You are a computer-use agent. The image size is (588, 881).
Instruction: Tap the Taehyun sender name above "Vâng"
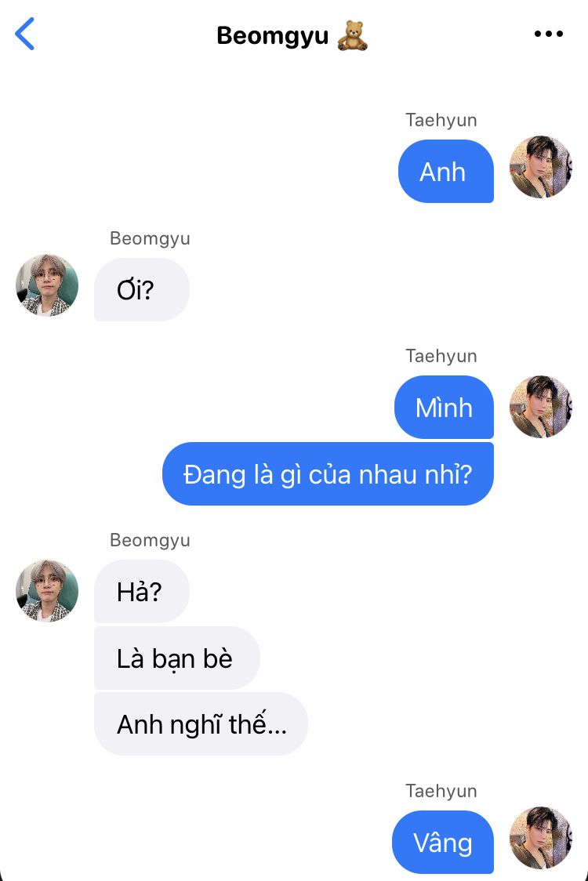point(441,791)
